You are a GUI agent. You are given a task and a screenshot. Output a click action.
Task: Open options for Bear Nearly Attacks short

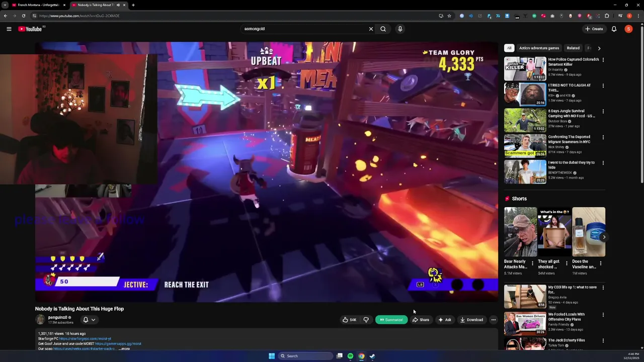click(x=532, y=262)
